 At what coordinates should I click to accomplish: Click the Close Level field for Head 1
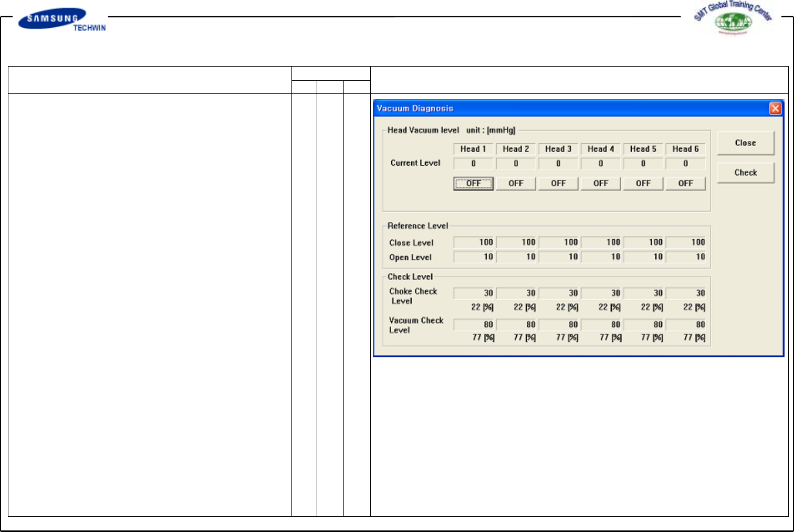[x=474, y=242]
